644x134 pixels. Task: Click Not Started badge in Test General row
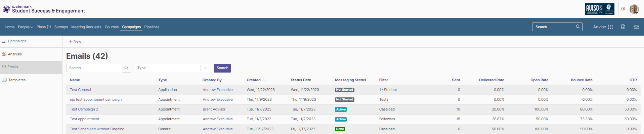tap(345, 90)
